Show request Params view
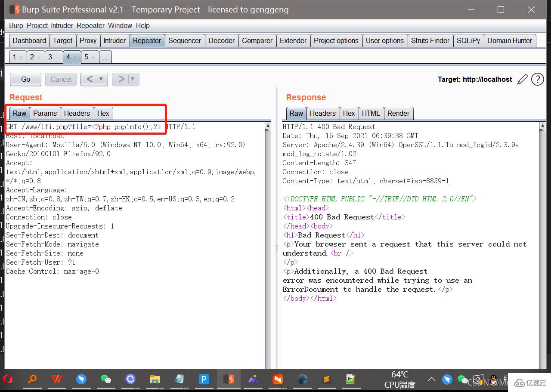 click(45, 113)
